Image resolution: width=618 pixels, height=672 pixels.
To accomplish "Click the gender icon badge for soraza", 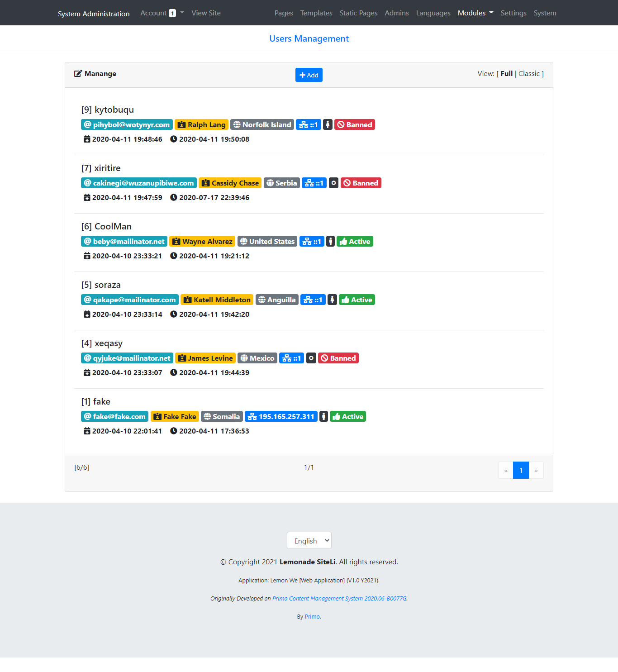I will point(332,300).
